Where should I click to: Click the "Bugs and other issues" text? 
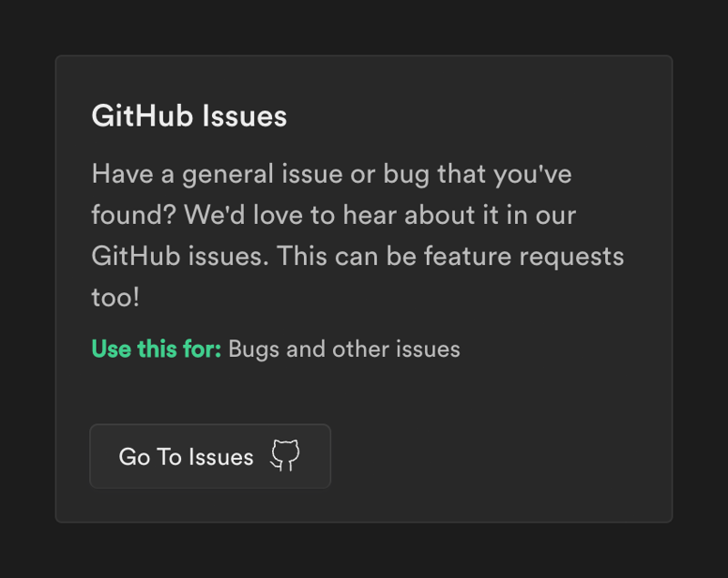pyautogui.click(x=344, y=349)
